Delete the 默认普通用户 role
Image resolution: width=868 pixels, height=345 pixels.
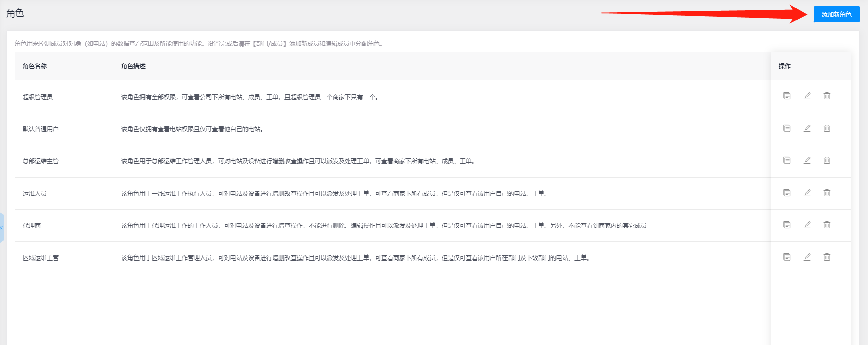click(x=827, y=128)
